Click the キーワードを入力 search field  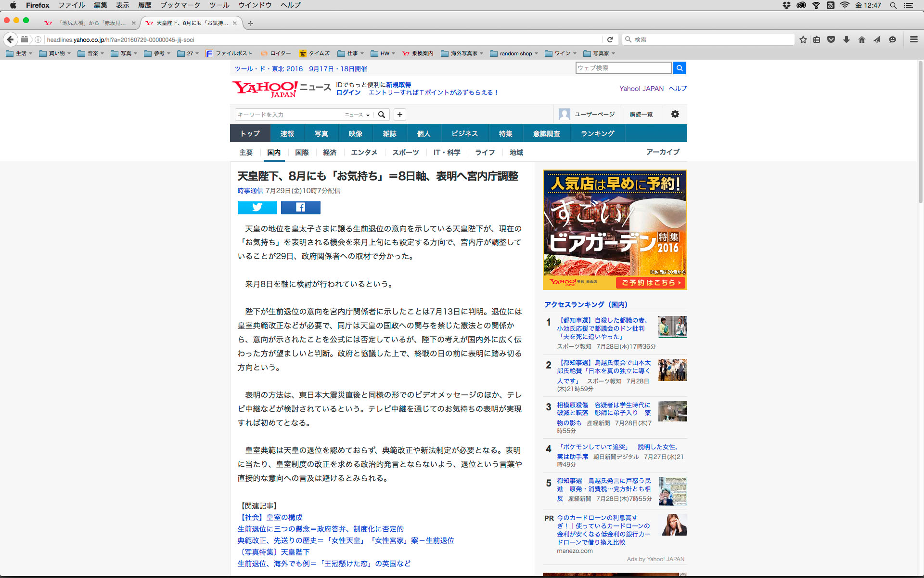289,115
